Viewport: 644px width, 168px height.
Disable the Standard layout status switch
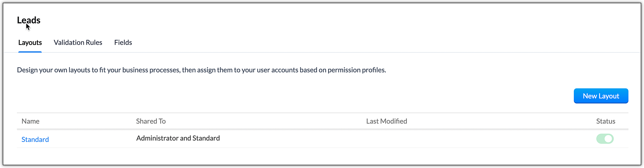pyautogui.click(x=605, y=139)
